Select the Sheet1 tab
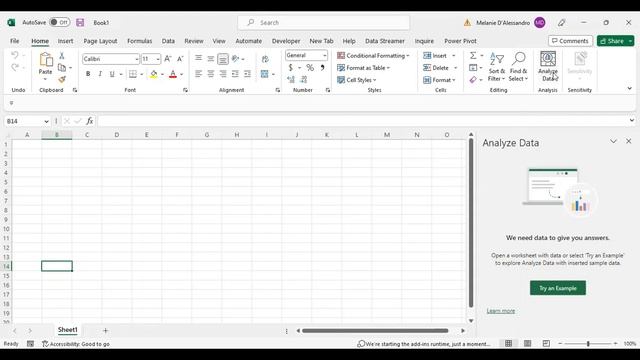 pos(67,330)
